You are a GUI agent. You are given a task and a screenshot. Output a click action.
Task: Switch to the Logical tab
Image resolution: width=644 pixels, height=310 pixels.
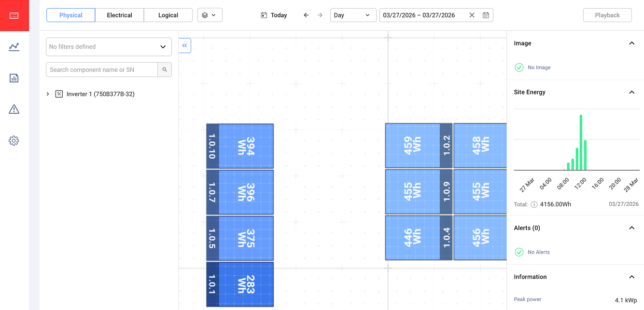[x=168, y=15]
